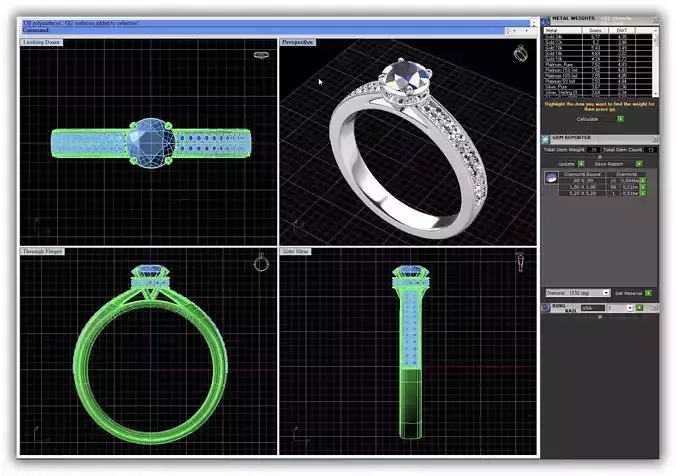The height and width of the screenshot is (476, 676).
Task: Click green arrow on the .80 X .80 gem row
Action: click(x=643, y=181)
